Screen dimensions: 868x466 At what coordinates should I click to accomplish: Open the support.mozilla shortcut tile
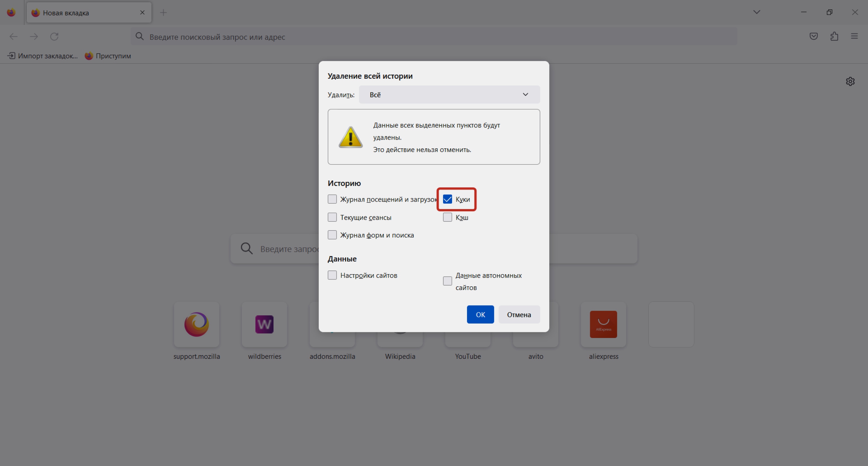(196, 324)
